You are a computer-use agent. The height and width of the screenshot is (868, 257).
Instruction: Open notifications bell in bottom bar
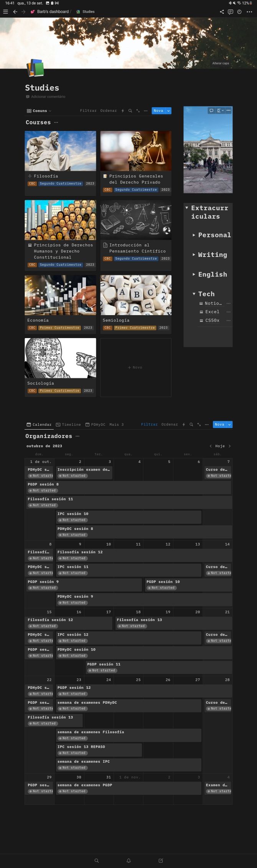pos(128,861)
